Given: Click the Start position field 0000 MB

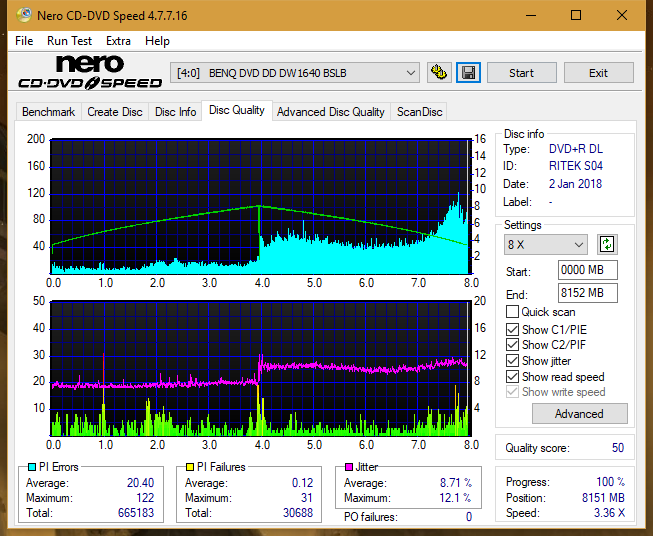Looking at the screenshot, I should pyautogui.click(x=587, y=270).
